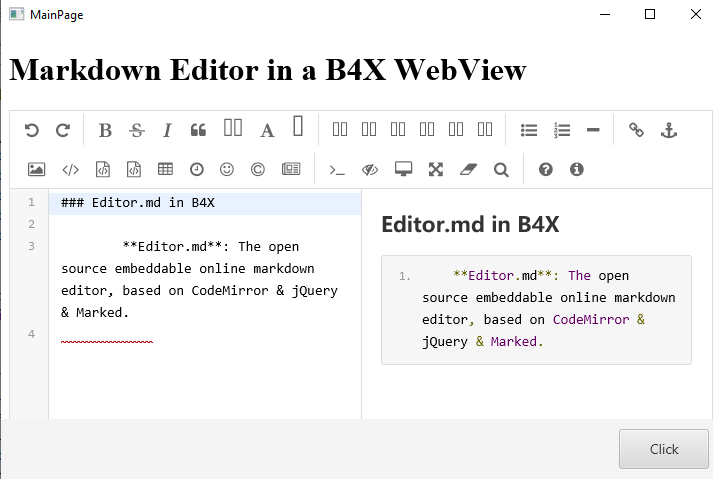Click the "Editor.md in B4X" preview heading
Image resolution: width=713 pixels, height=479 pixels.
(470, 224)
